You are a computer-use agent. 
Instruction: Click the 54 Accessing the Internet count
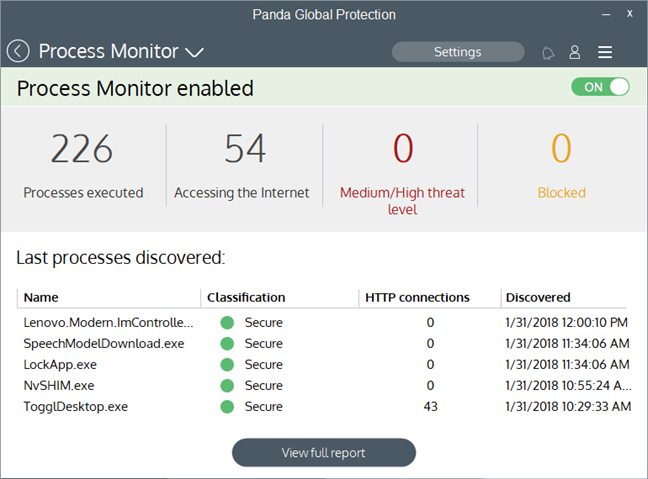pyautogui.click(x=245, y=149)
